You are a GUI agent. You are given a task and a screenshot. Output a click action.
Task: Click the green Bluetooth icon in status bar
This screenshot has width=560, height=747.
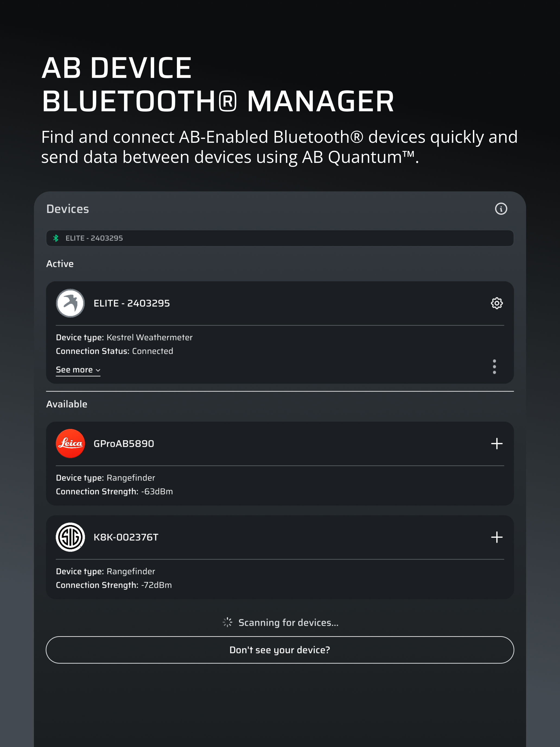click(56, 238)
